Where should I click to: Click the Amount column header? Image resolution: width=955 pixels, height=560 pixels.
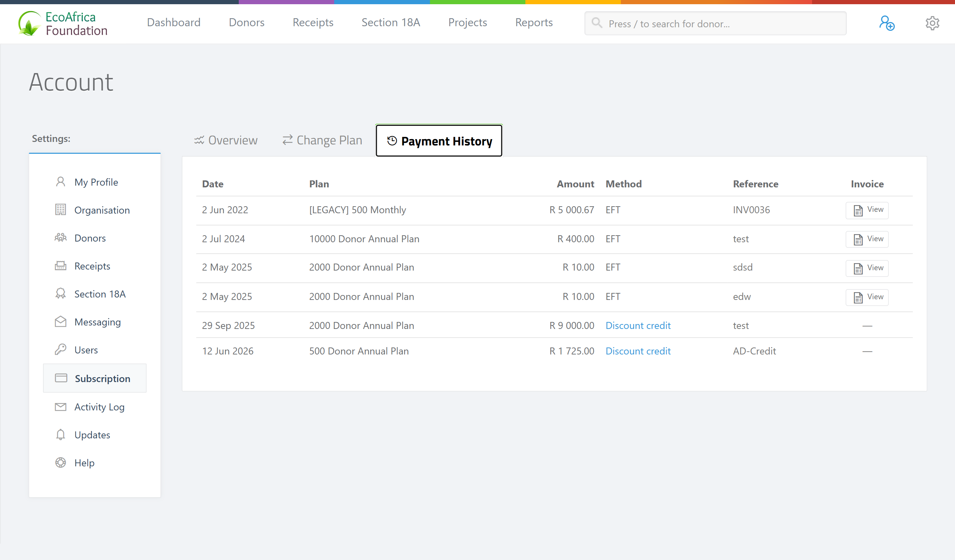[x=575, y=184]
